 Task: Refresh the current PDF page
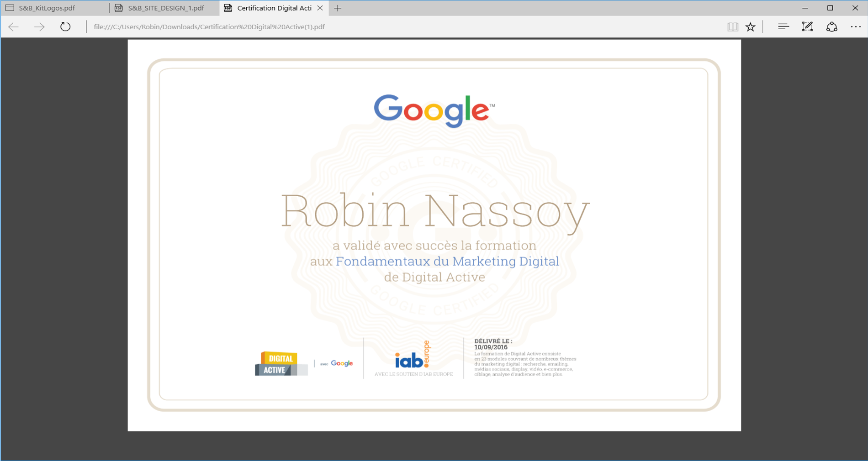pos(65,26)
